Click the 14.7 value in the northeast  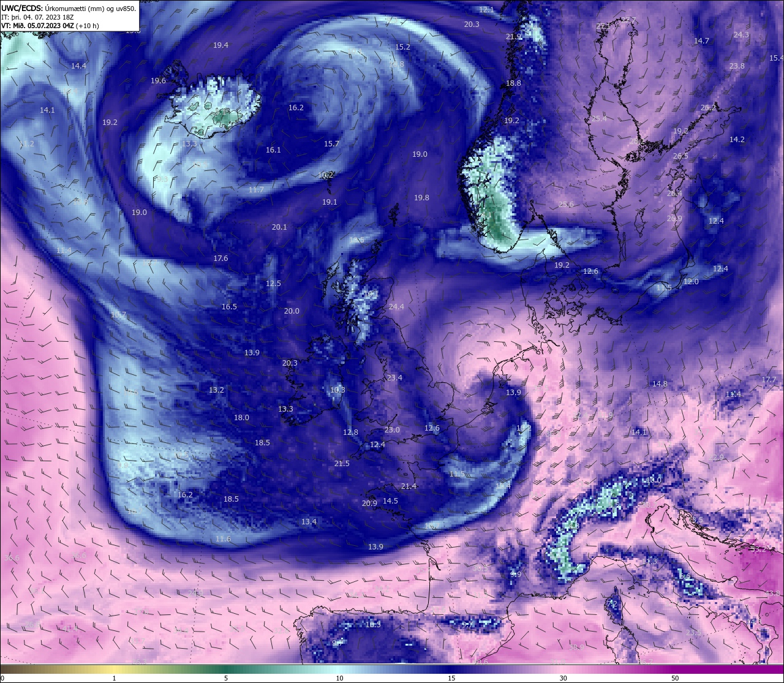click(x=701, y=41)
